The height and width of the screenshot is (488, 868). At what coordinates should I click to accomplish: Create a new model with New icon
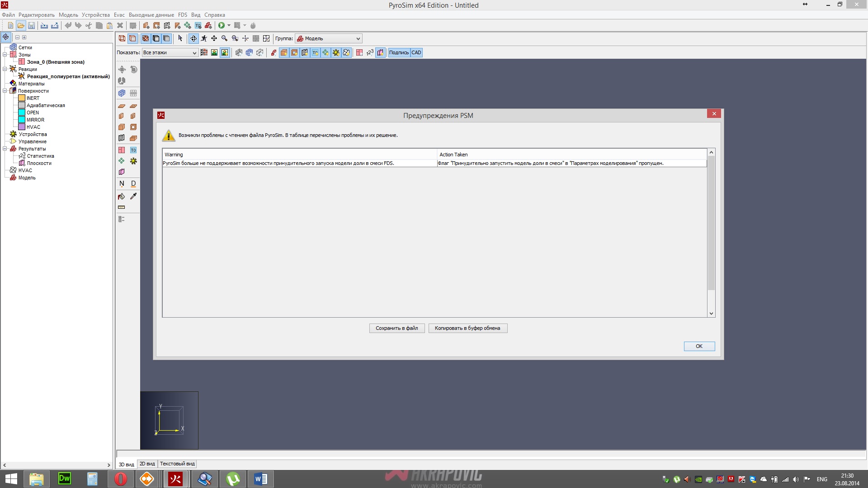pos(10,26)
